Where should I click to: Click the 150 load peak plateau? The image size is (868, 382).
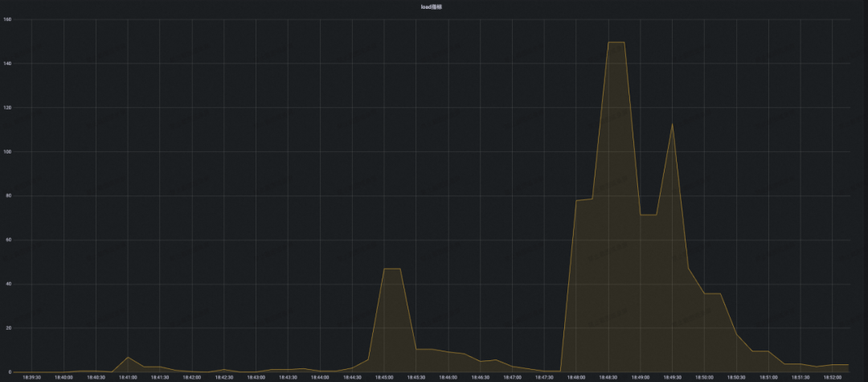pyautogui.click(x=616, y=42)
